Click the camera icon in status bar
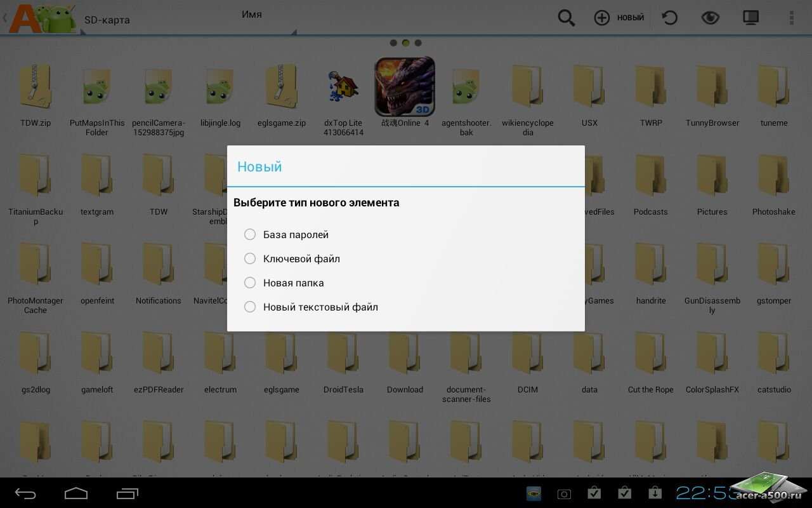Viewport: 812px width, 508px height. [563, 493]
